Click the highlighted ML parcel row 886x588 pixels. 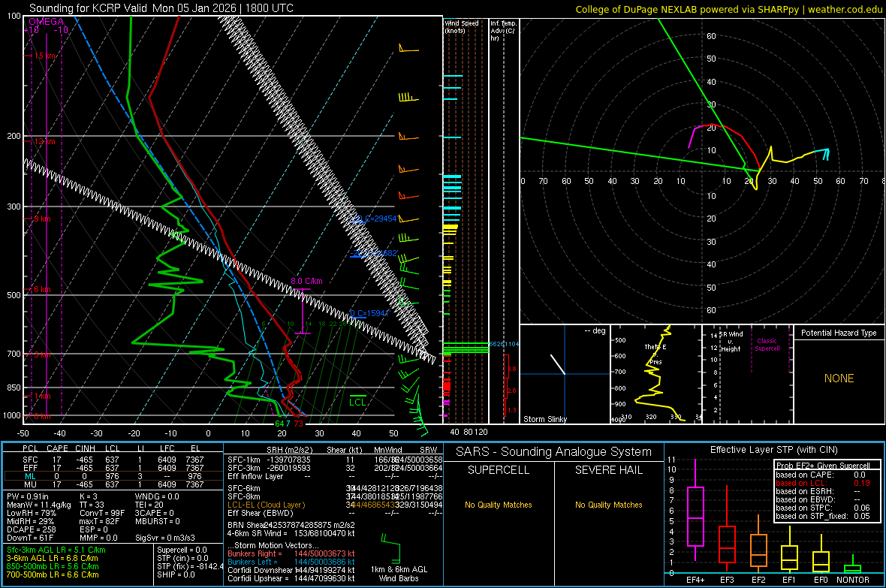pos(112,476)
